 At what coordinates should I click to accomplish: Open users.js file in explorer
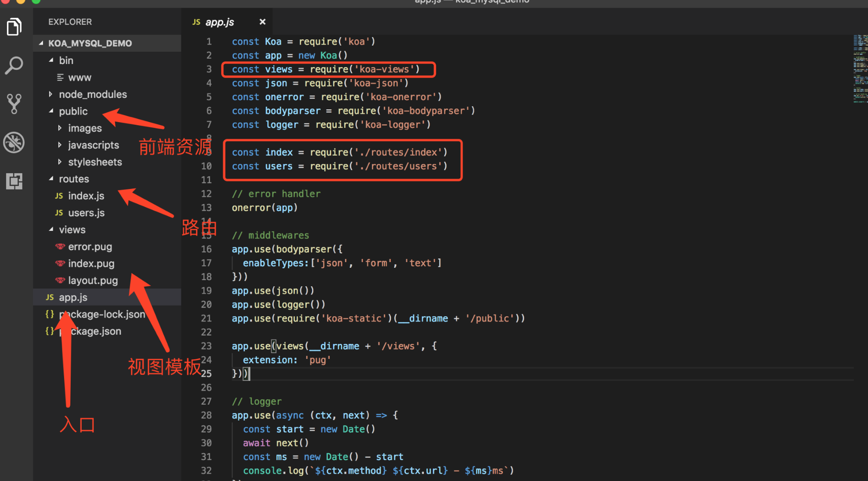point(86,213)
